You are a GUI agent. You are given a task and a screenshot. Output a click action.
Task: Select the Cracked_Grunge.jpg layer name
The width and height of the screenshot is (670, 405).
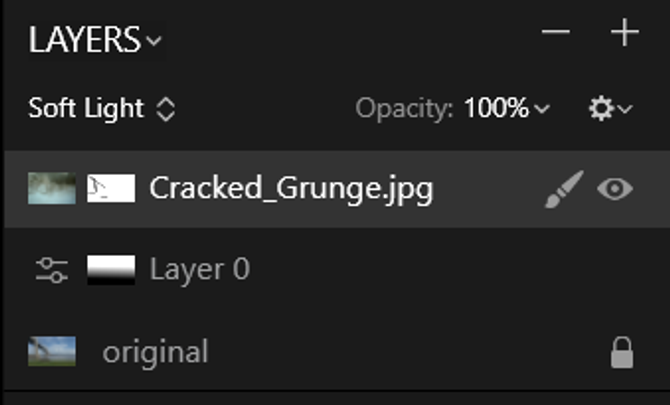coord(291,189)
